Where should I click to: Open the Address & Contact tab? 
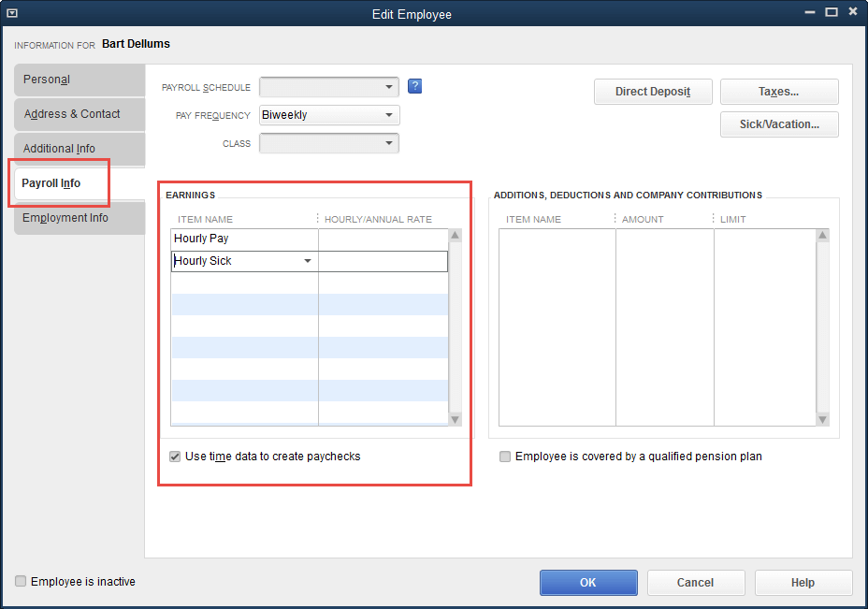click(x=80, y=114)
